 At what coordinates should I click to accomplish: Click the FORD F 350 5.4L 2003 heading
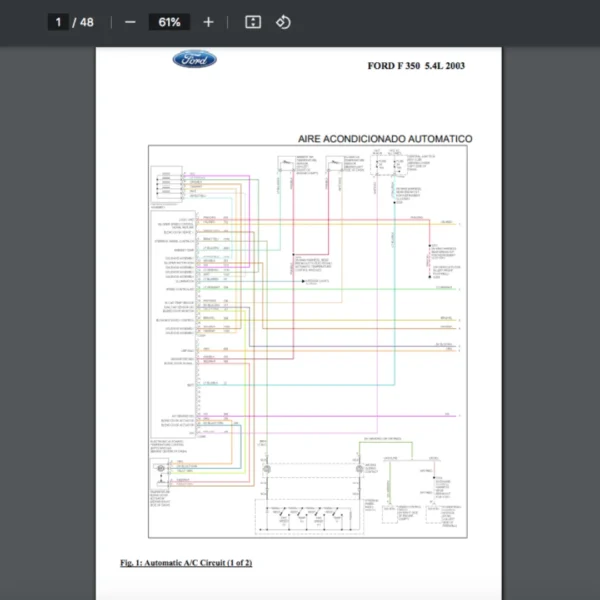click(416, 66)
